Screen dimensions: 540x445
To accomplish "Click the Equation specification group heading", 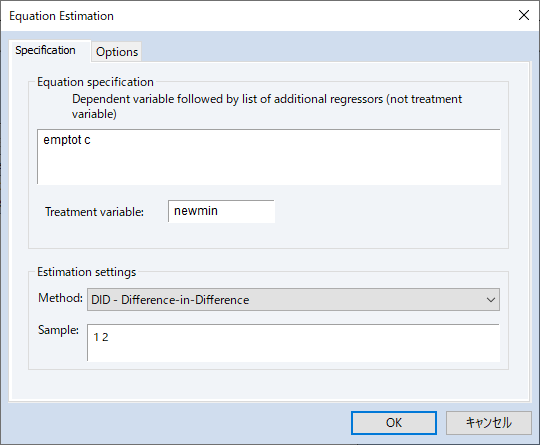I will pyautogui.click(x=95, y=82).
